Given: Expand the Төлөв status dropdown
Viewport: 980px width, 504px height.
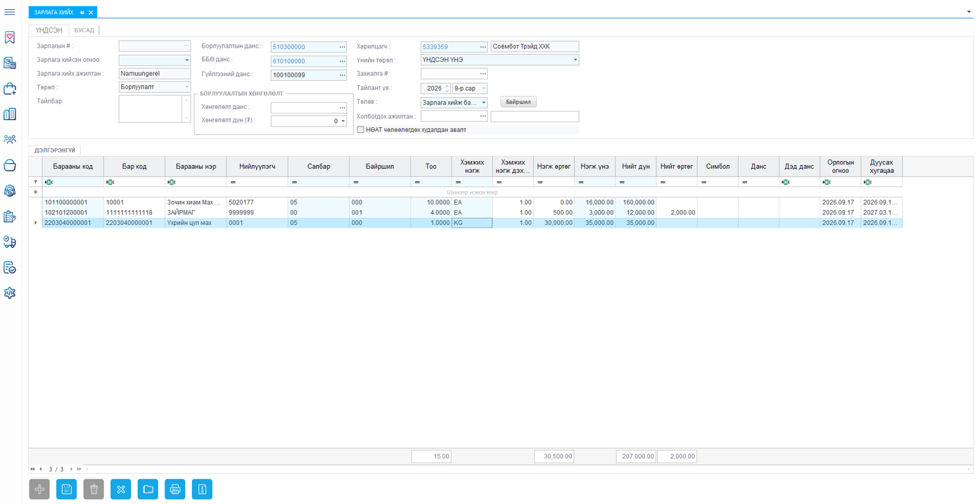Looking at the screenshot, I should (483, 103).
